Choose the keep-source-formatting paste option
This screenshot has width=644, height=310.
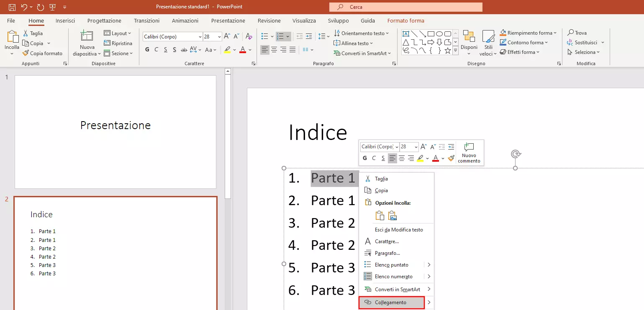pos(380,216)
